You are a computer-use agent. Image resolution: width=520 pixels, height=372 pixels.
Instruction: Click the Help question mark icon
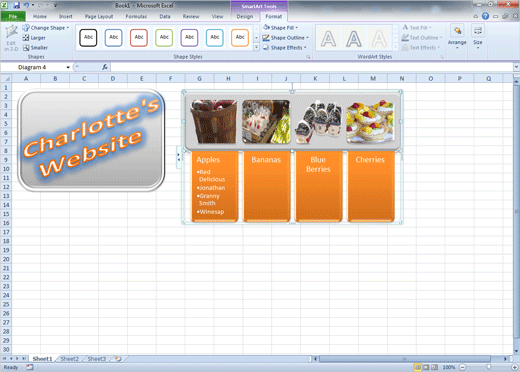485,16
